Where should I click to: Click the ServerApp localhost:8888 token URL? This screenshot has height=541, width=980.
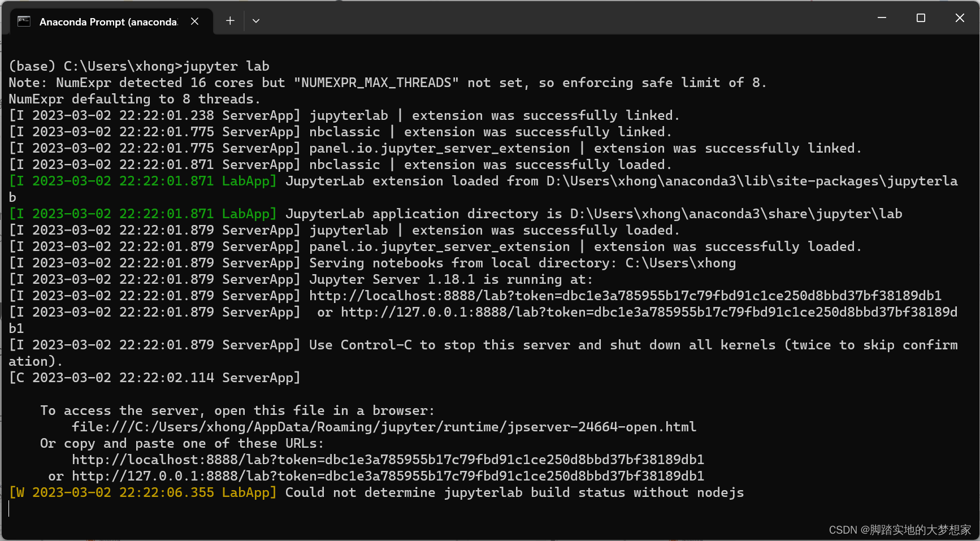pos(625,296)
